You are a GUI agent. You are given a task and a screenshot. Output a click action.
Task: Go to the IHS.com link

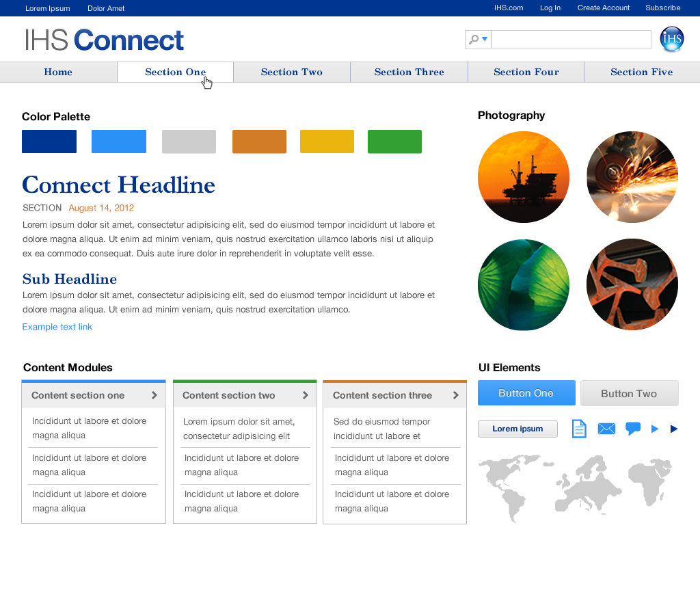click(509, 8)
